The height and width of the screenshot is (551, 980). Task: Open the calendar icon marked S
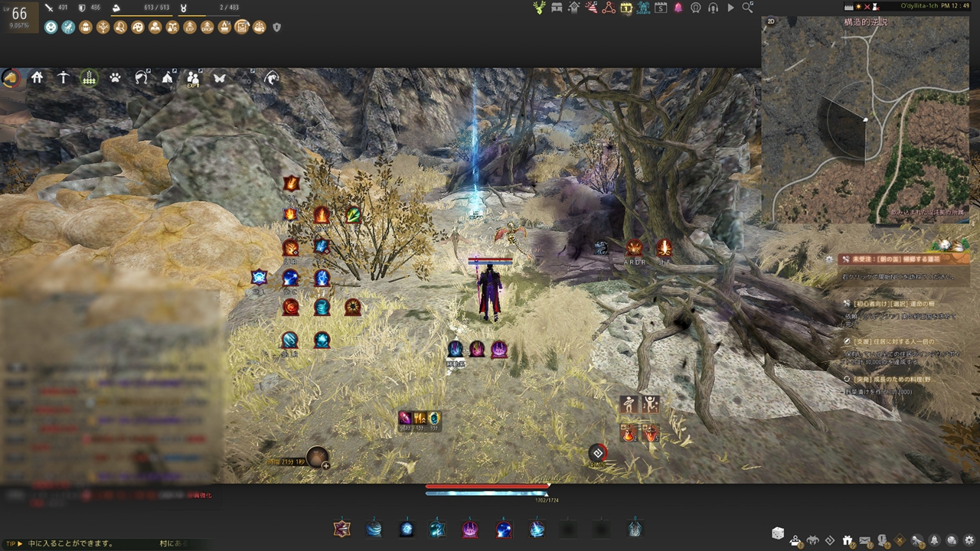pyautogui.click(x=660, y=8)
